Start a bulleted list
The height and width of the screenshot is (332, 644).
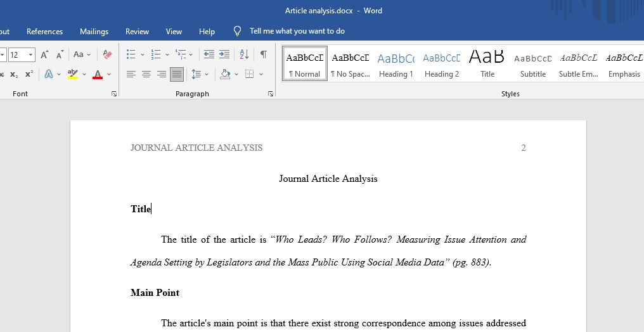[x=131, y=54]
